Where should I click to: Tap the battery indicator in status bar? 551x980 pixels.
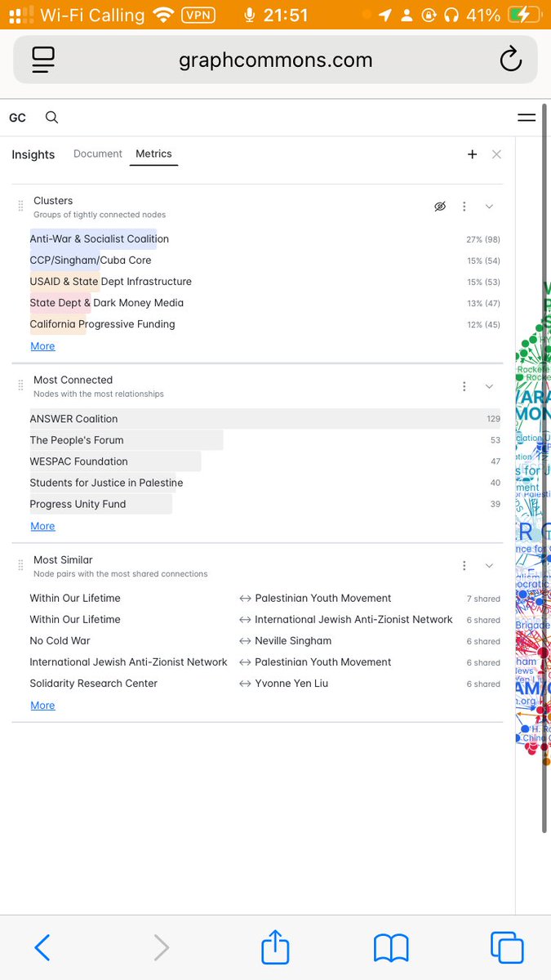523,15
